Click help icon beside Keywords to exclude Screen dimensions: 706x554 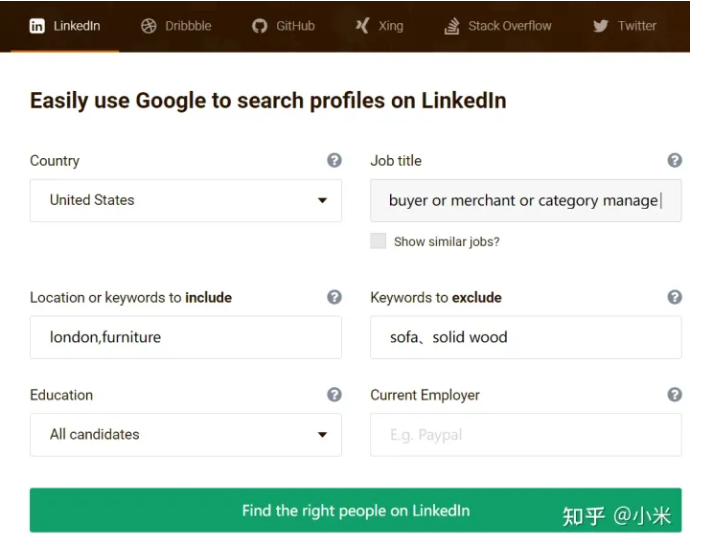click(675, 297)
